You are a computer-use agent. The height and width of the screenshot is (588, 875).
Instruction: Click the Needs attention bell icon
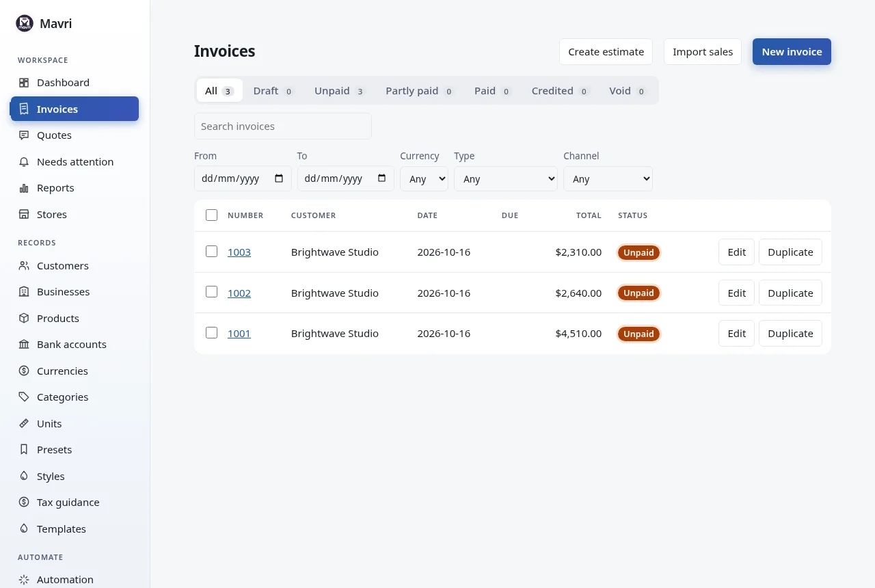pos(24,162)
